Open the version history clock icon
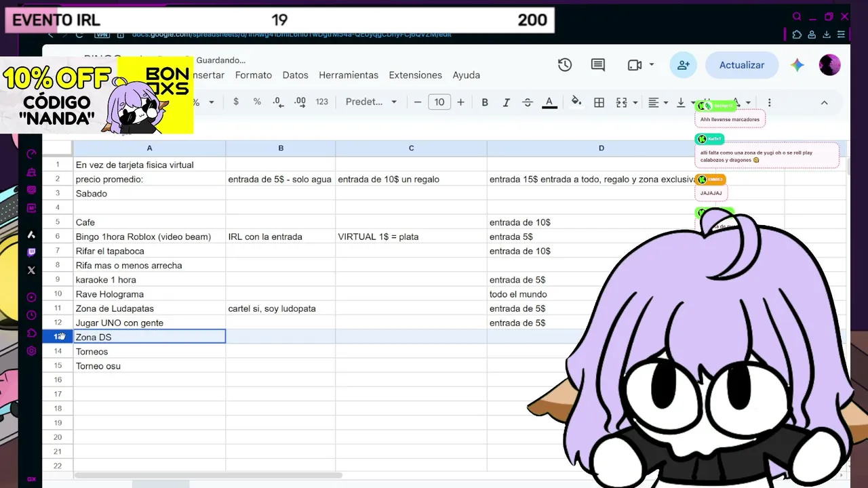The width and height of the screenshot is (868, 488). [565, 65]
